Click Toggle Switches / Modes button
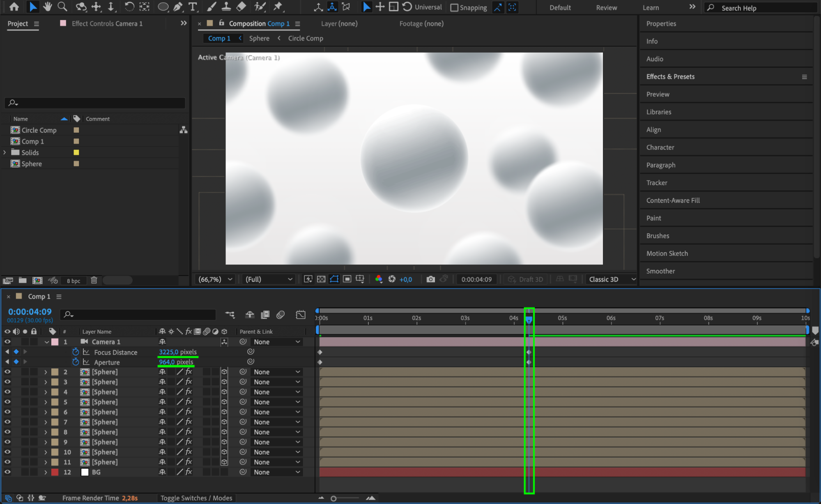The image size is (821, 504). 196,498
